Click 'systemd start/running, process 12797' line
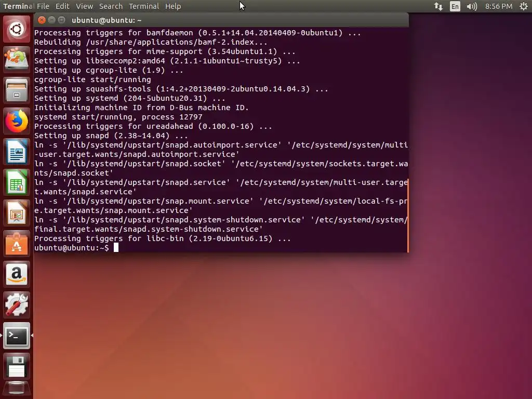 [118, 117]
